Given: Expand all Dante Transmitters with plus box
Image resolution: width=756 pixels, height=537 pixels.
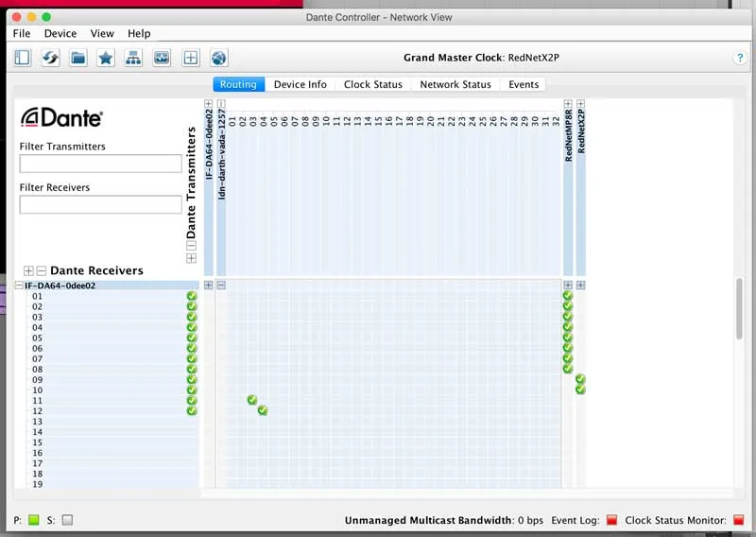Looking at the screenshot, I should tap(191, 259).
